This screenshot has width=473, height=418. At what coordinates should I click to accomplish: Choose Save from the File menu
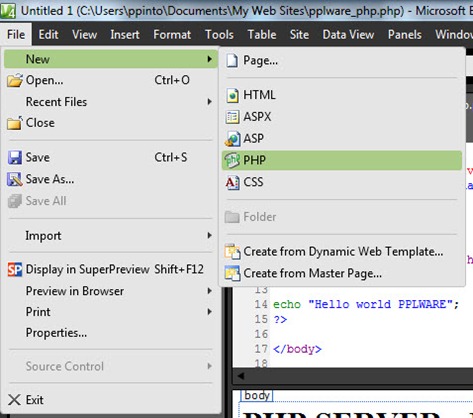[x=111, y=157]
